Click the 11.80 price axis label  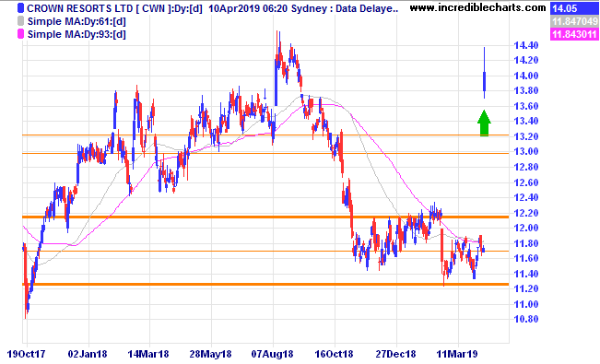click(525, 243)
